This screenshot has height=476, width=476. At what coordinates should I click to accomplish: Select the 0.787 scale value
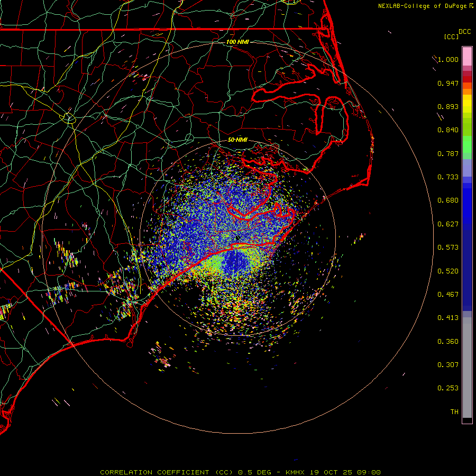click(448, 153)
